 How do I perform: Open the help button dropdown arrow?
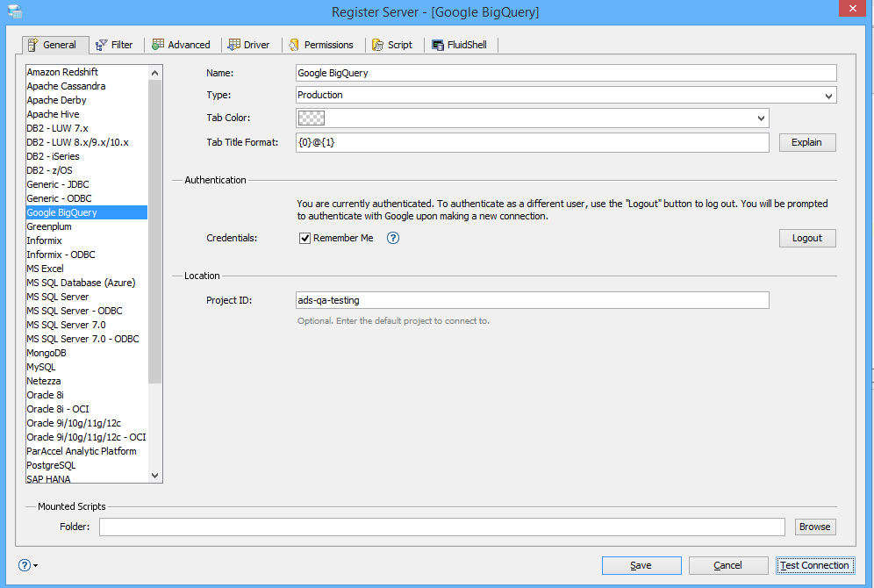tap(36, 566)
